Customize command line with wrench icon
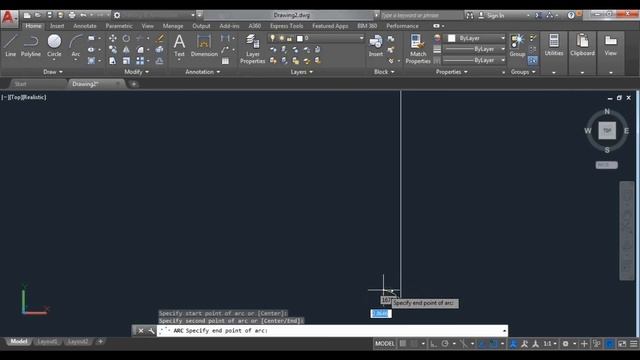Screen dimensions: 640x360 click(151, 331)
